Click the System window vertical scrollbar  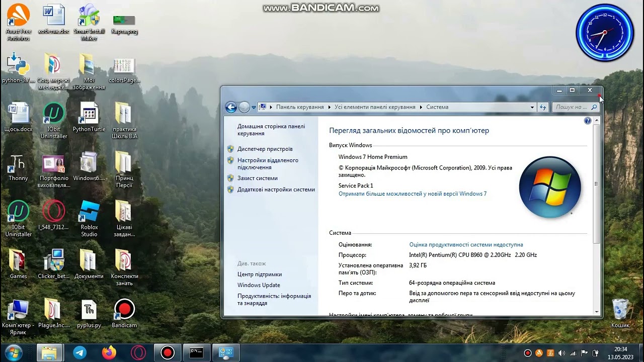pyautogui.click(x=597, y=184)
